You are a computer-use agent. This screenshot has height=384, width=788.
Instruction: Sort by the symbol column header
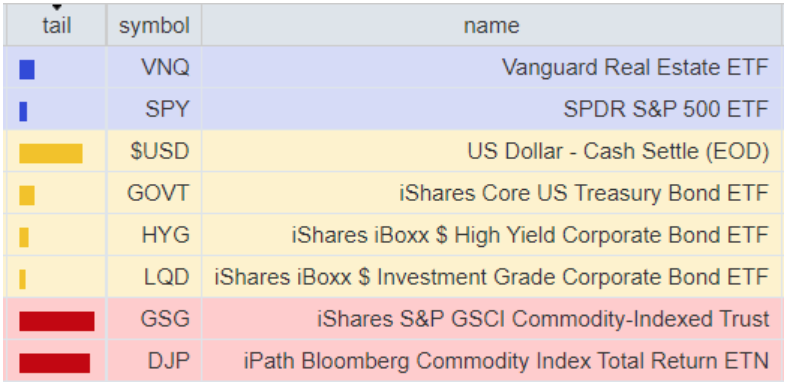point(154,25)
